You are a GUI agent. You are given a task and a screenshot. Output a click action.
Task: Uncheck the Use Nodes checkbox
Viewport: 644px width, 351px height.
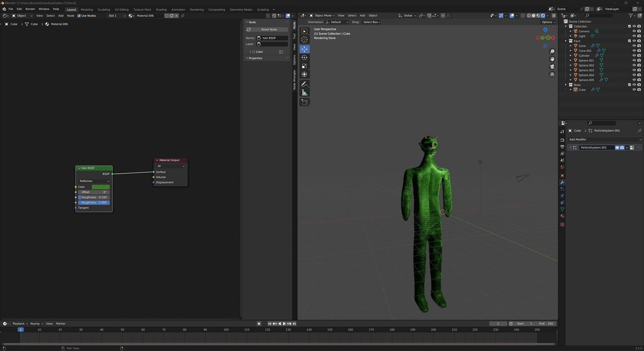click(79, 16)
